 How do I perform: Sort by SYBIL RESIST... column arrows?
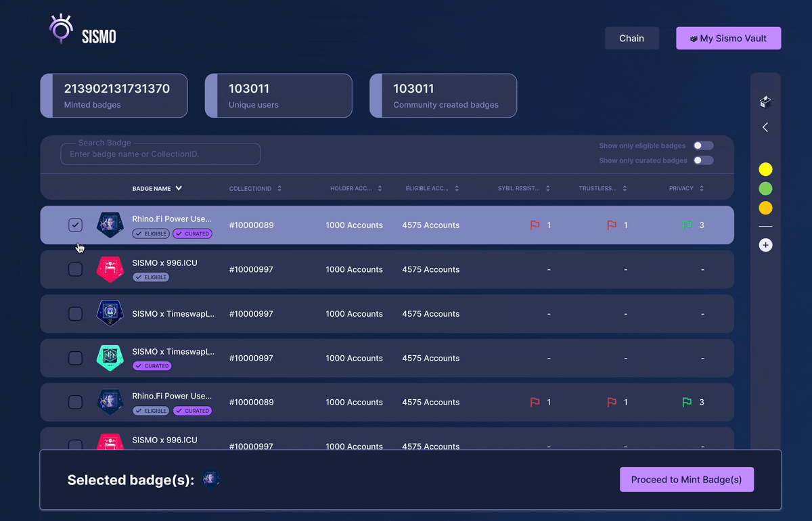click(548, 189)
